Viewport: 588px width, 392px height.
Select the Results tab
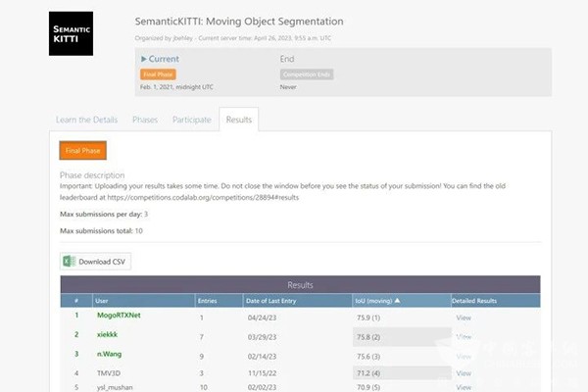[239, 120]
